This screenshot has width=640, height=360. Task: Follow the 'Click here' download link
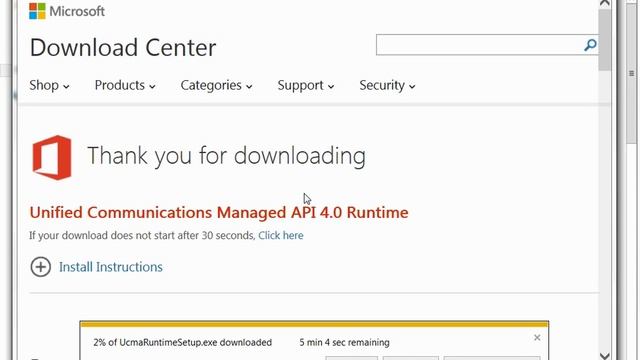click(281, 236)
